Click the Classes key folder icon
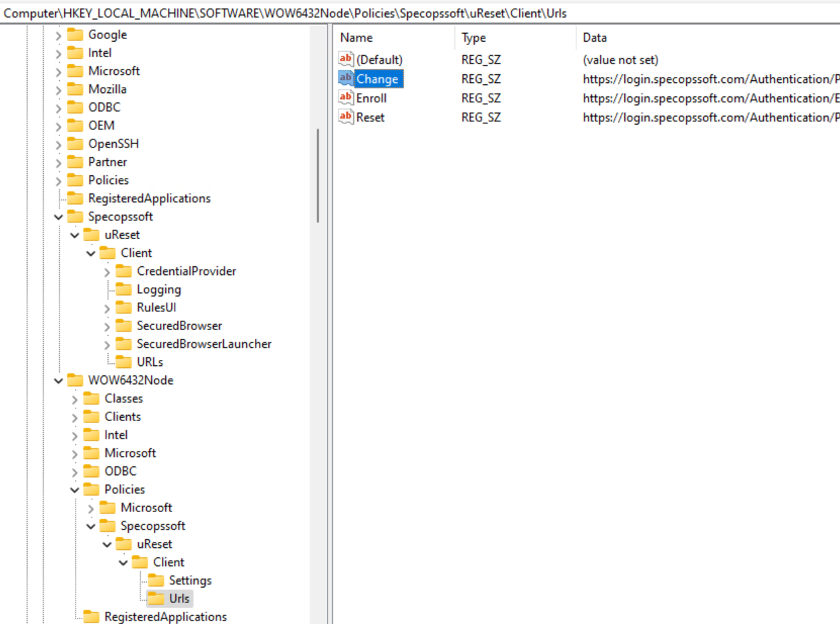 91,398
